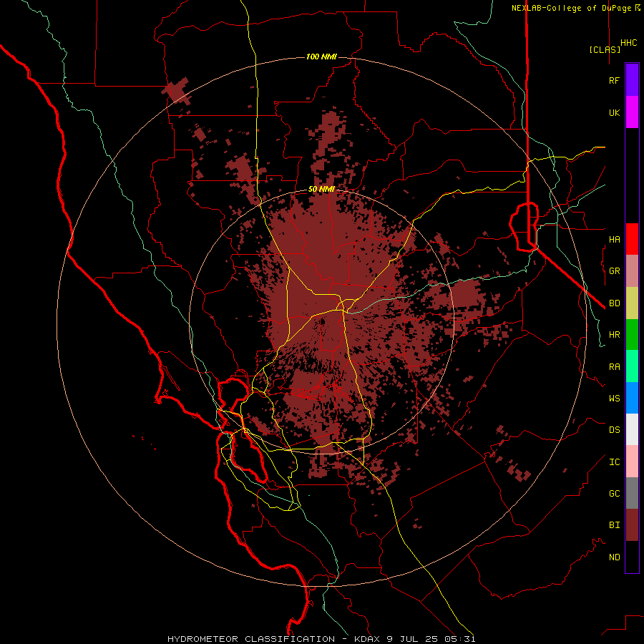This screenshot has height=644, width=644.
Task: Click the radar site center dot on map
Action: point(323,322)
